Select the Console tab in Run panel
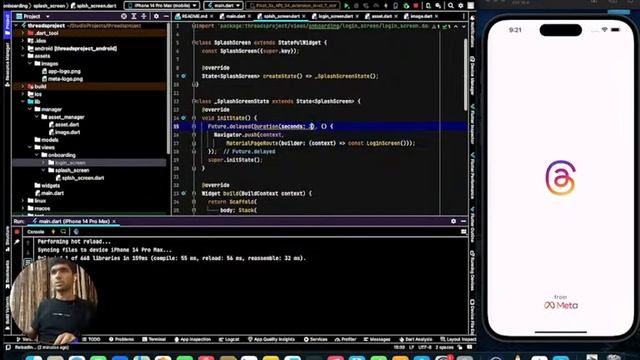This screenshot has height=360, width=640. (x=36, y=232)
